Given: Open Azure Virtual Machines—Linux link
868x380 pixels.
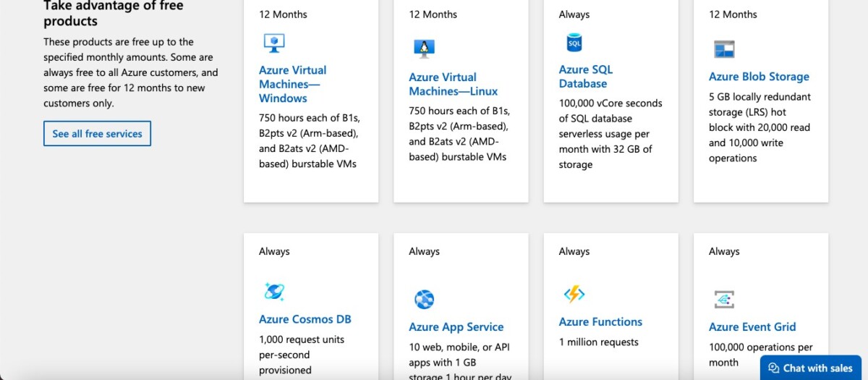Looking at the screenshot, I should (454, 84).
